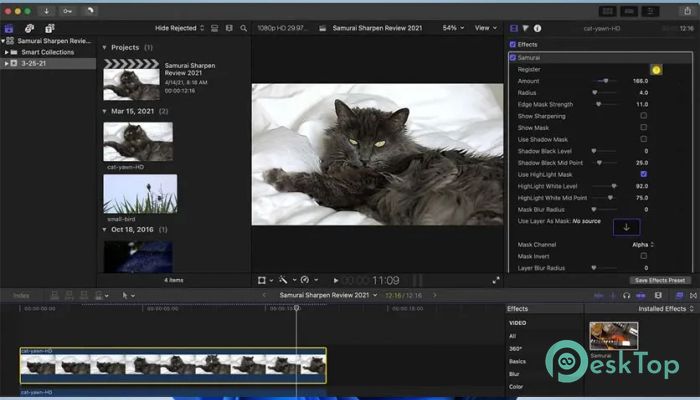Viewport: 700px width, 400px height.
Task: Enable Show Sharpening checkbox
Action: click(643, 116)
